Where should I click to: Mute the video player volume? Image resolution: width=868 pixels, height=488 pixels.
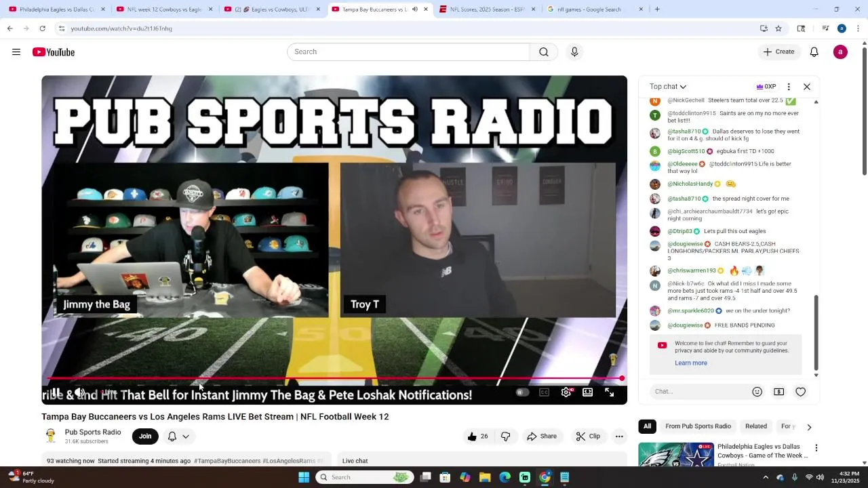pos(79,392)
